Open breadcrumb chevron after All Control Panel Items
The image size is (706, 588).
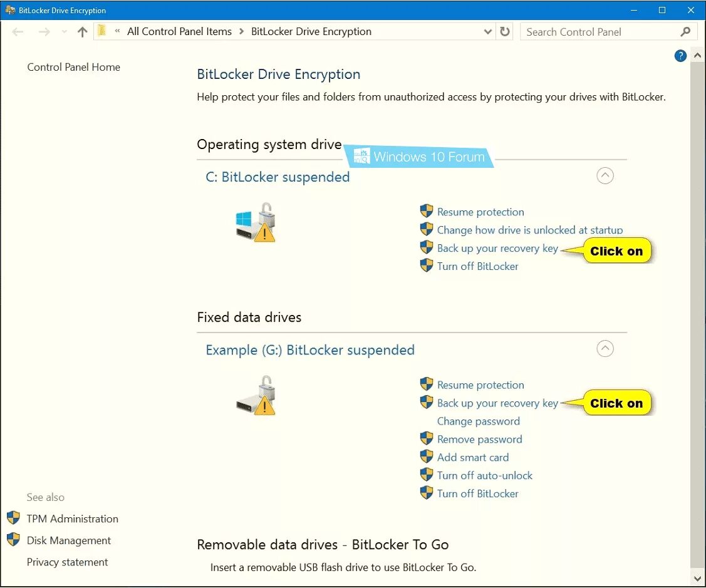pos(241,31)
